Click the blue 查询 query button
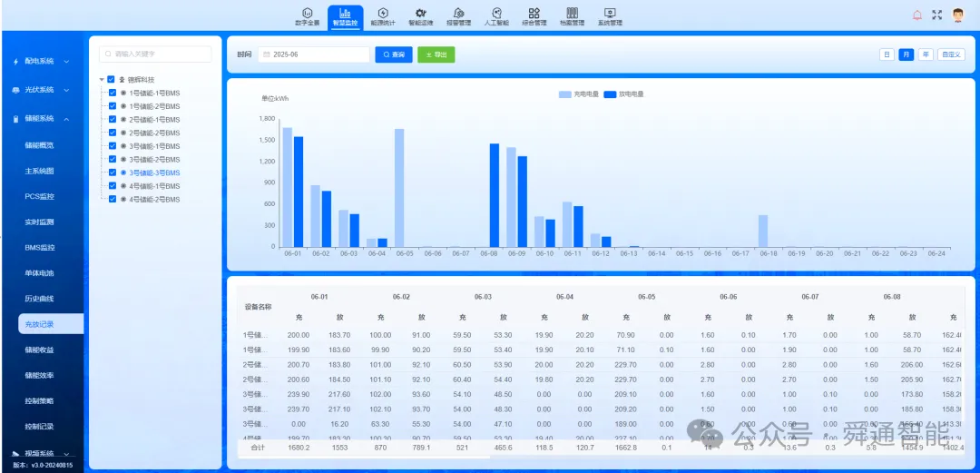 click(394, 55)
